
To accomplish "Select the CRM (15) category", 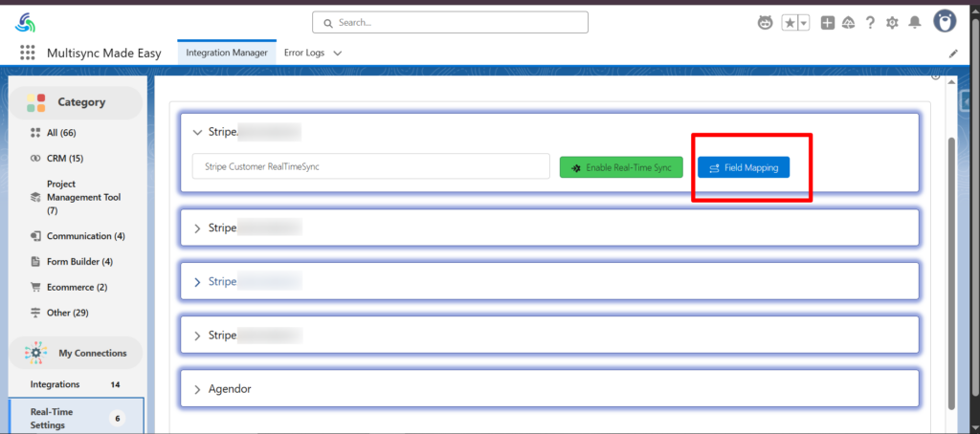I will [x=65, y=159].
